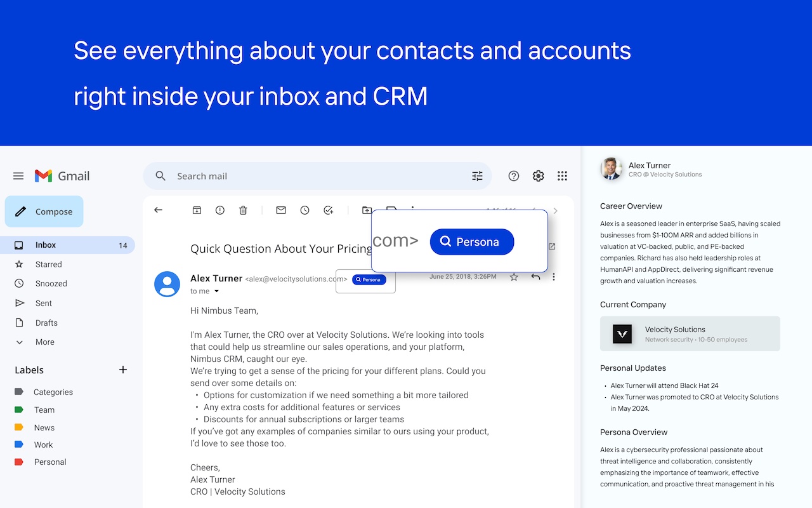Image resolution: width=812 pixels, height=508 pixels.
Task: Snooze this email with clock icon
Action: [x=305, y=210]
